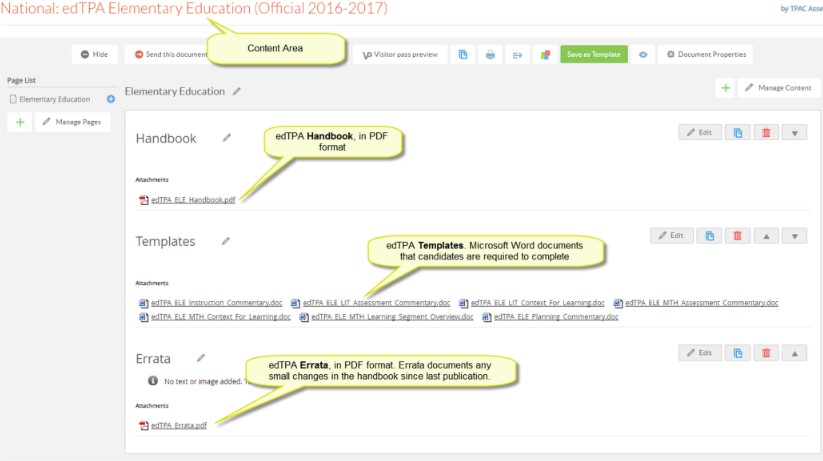Click pencil icon next to Templates heading
This screenshot has height=461, width=823.
tap(226, 241)
